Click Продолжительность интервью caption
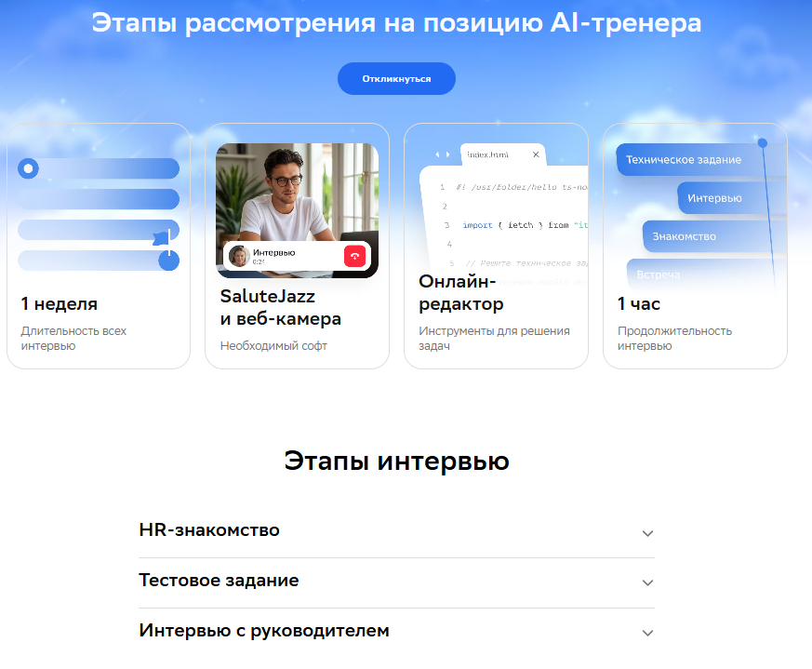The image size is (812, 669). pyautogui.click(x=674, y=339)
